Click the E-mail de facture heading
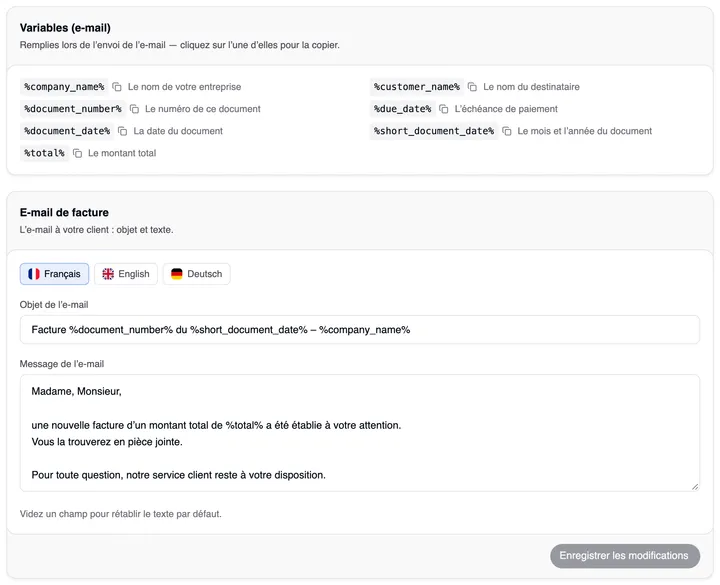720x585 pixels. coord(64,212)
